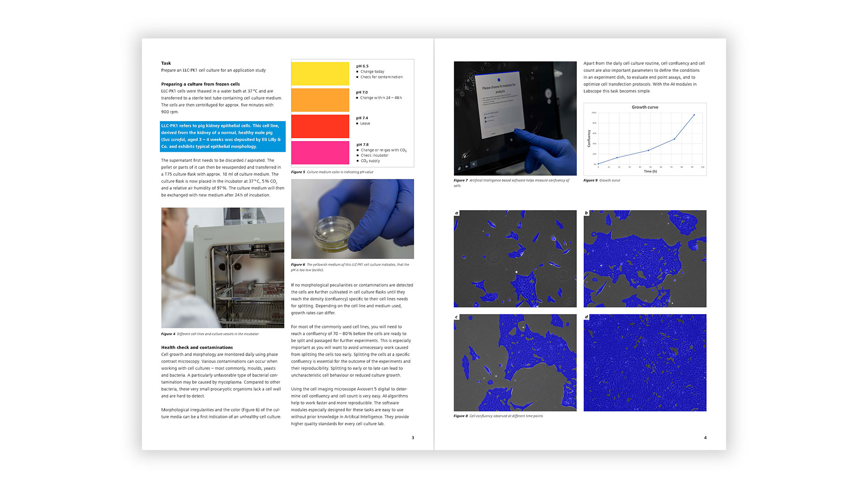Click 'Preparing a culture from frozen cells' heading

201,84
